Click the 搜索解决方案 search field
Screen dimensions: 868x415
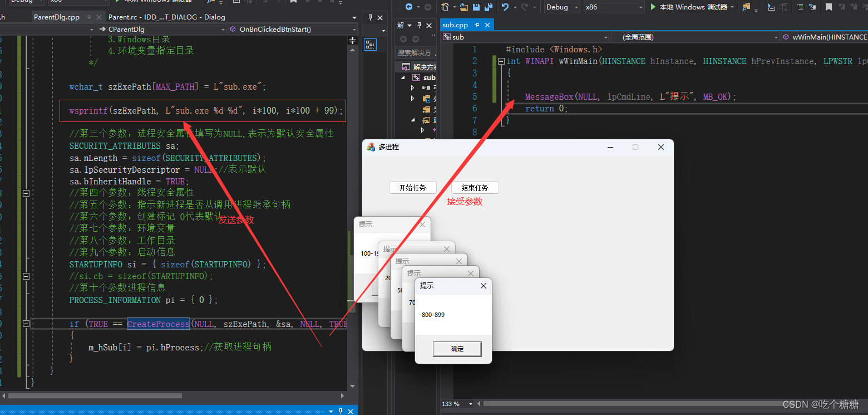416,52
